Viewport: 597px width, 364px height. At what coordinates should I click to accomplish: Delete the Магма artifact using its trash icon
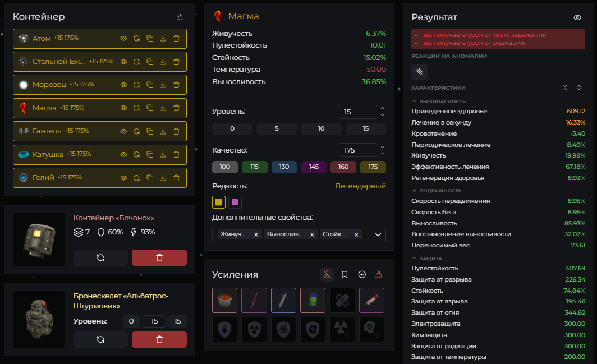click(x=176, y=108)
